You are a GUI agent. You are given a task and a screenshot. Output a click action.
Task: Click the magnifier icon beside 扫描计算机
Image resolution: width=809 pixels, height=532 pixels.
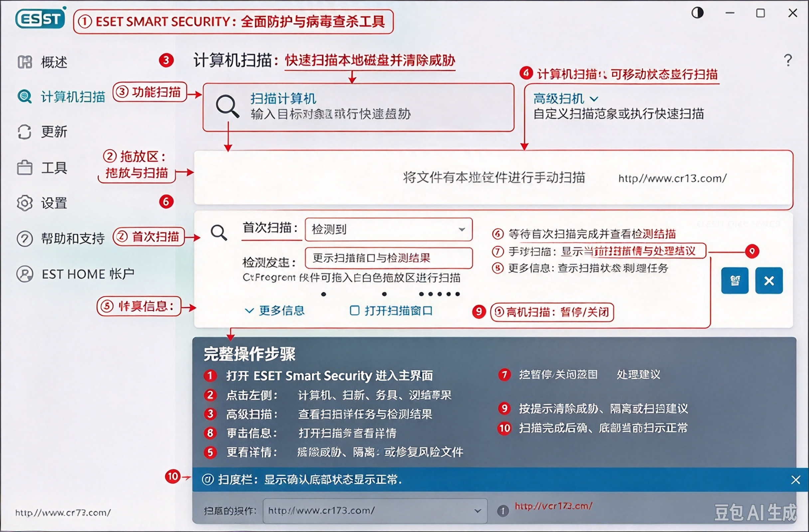(x=228, y=106)
